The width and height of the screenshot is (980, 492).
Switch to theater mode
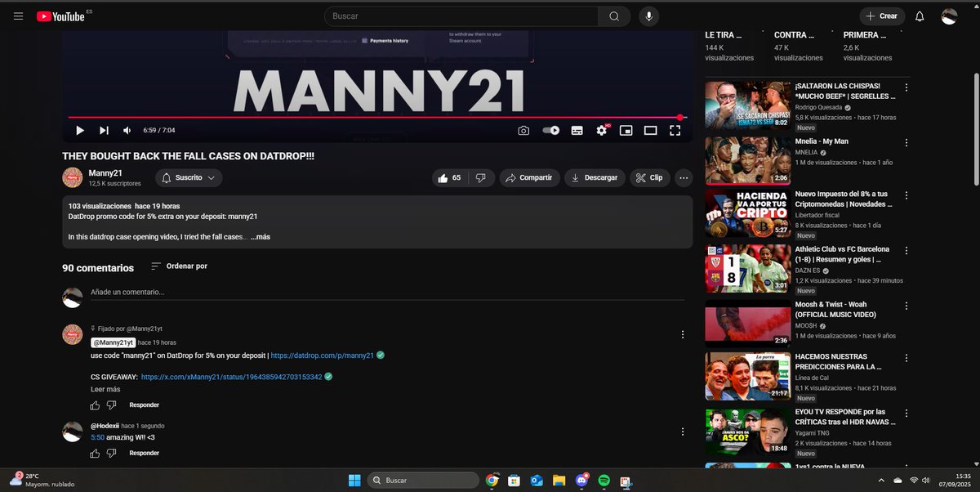651,130
